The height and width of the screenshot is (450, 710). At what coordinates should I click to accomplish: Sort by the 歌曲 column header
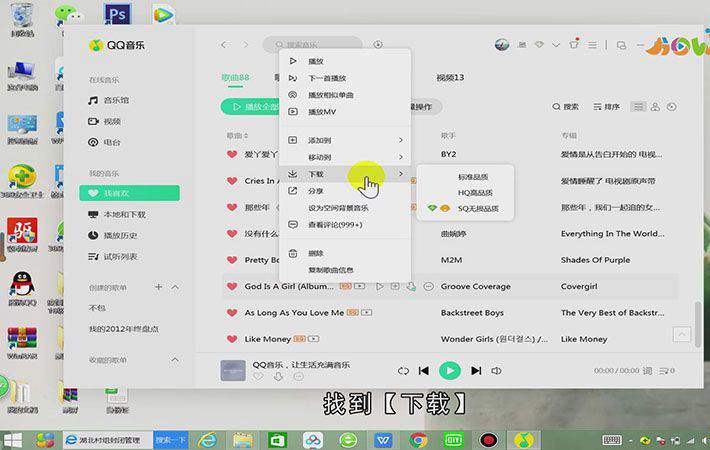(237, 136)
